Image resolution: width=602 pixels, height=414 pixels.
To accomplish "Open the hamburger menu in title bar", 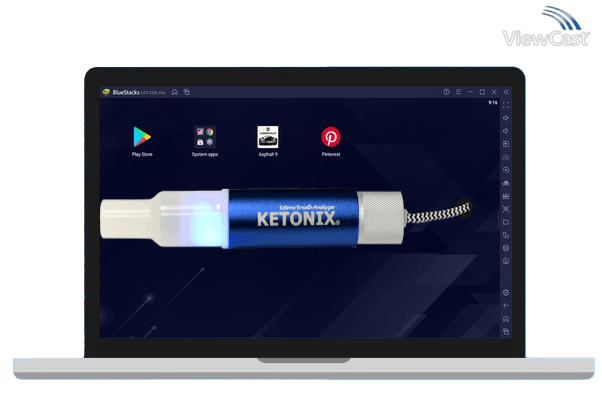I will pos(458,92).
